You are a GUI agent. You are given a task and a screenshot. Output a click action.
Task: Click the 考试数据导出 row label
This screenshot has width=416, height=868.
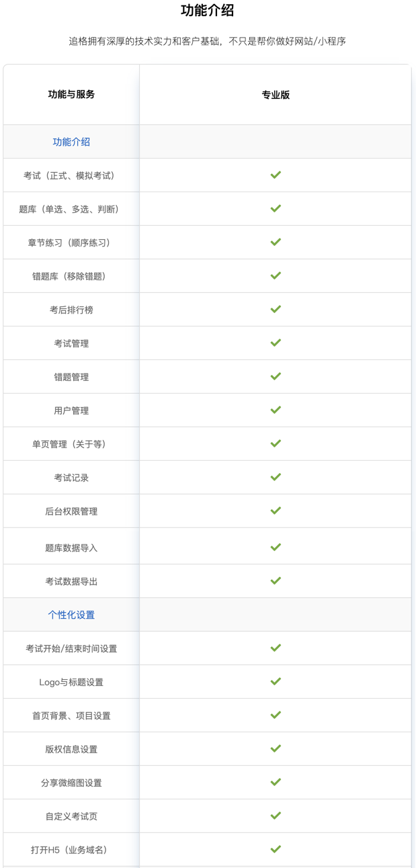pyautogui.click(x=71, y=581)
